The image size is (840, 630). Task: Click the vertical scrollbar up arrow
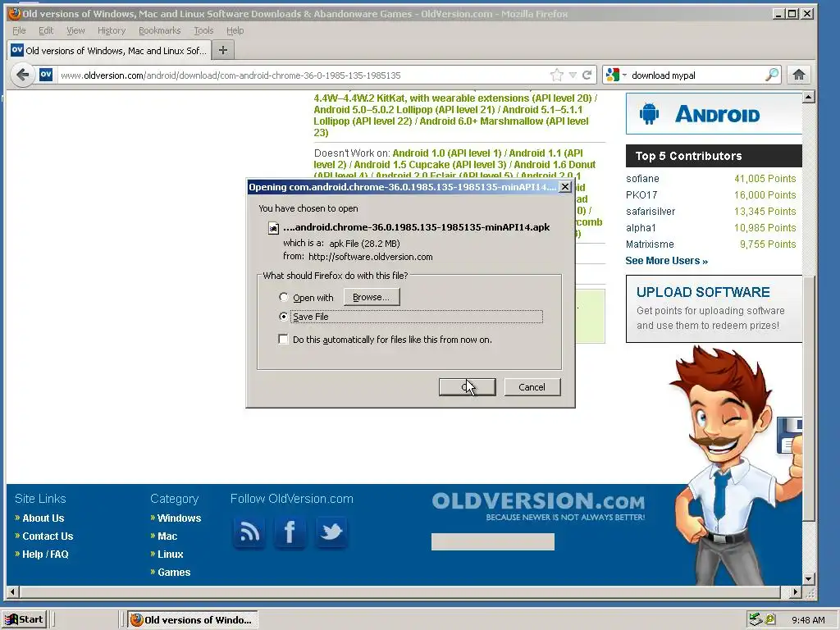(809, 97)
